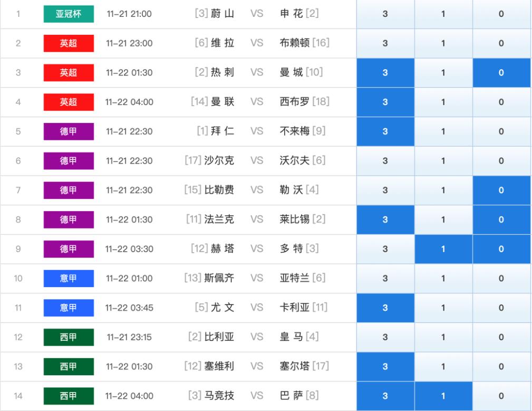Deselect home win (3) for 法兰克 vs 莱比锡
The height and width of the screenshot is (411, 532).
(x=385, y=219)
